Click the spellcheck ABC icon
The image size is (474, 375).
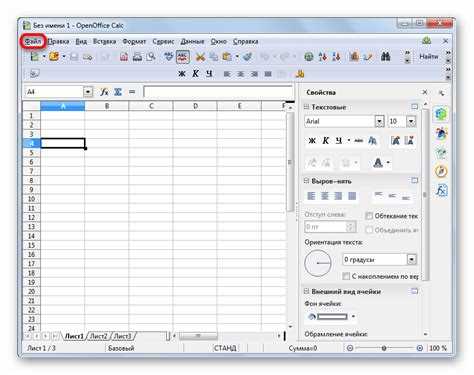(x=182, y=57)
